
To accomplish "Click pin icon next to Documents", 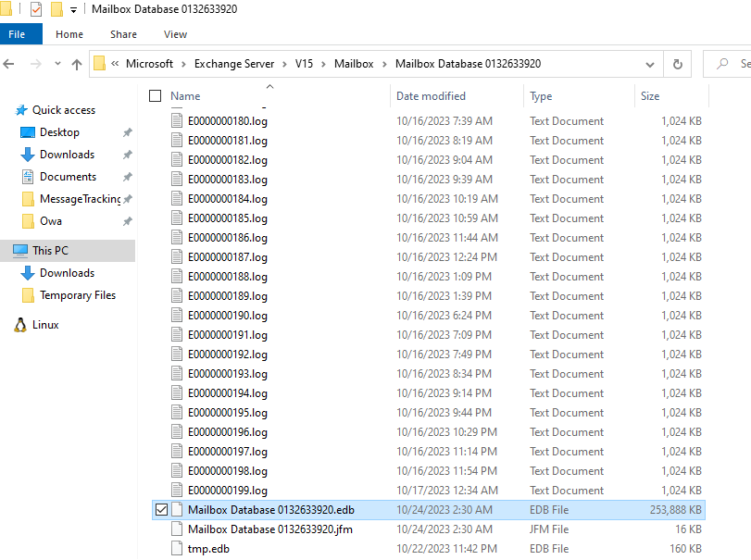I will (x=128, y=177).
